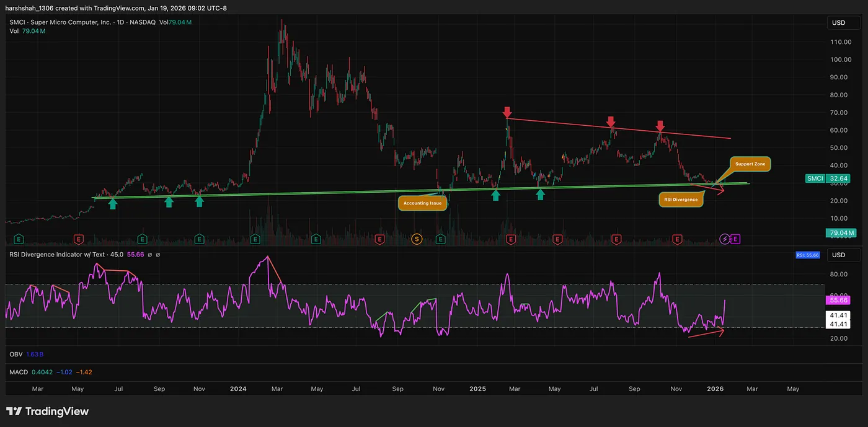868x427 pixels.
Task: Click the 2024 label on time axis
Action: coord(238,389)
